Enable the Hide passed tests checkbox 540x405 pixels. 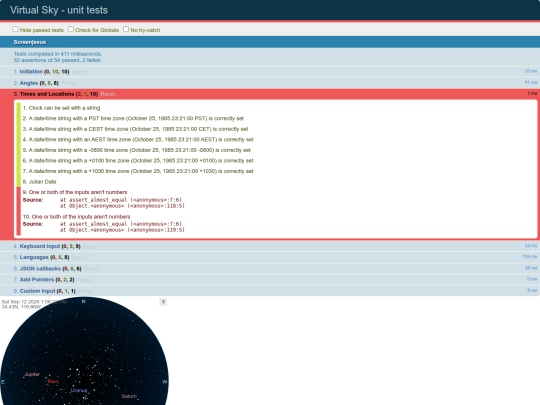(x=15, y=29)
